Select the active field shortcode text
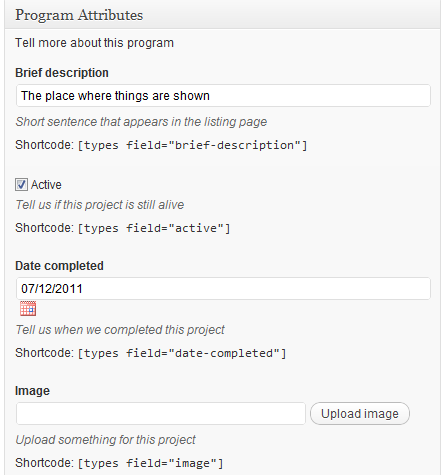The height and width of the screenshot is (475, 444). pos(154,228)
